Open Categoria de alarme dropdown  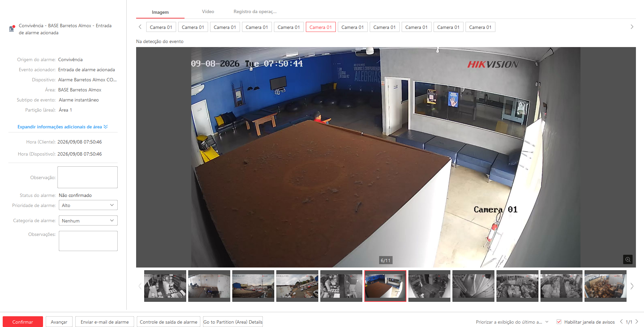click(x=88, y=221)
